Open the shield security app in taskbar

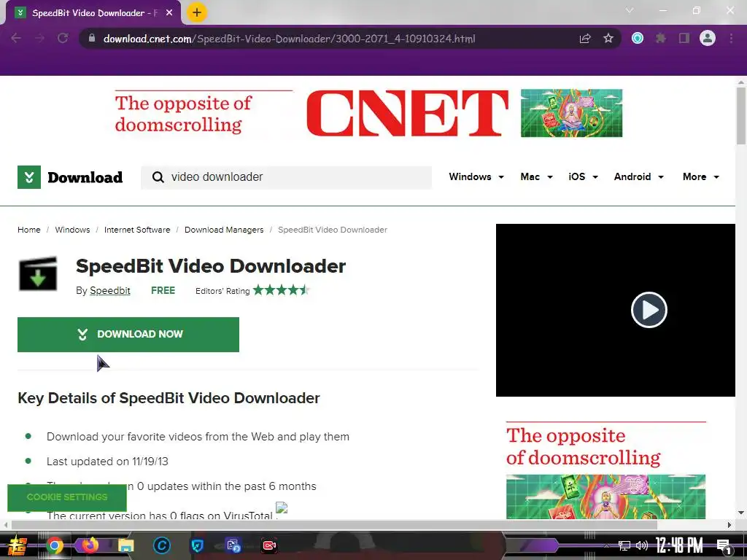point(197,545)
